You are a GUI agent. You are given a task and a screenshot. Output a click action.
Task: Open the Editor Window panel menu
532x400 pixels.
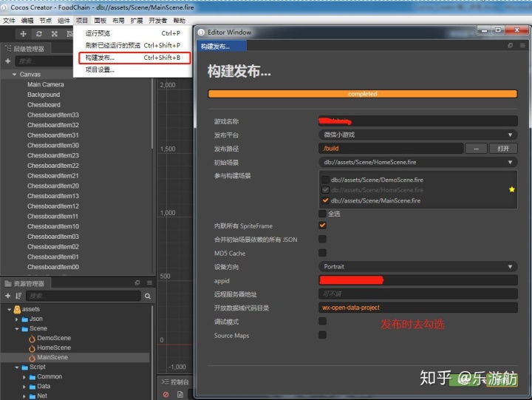522,46
